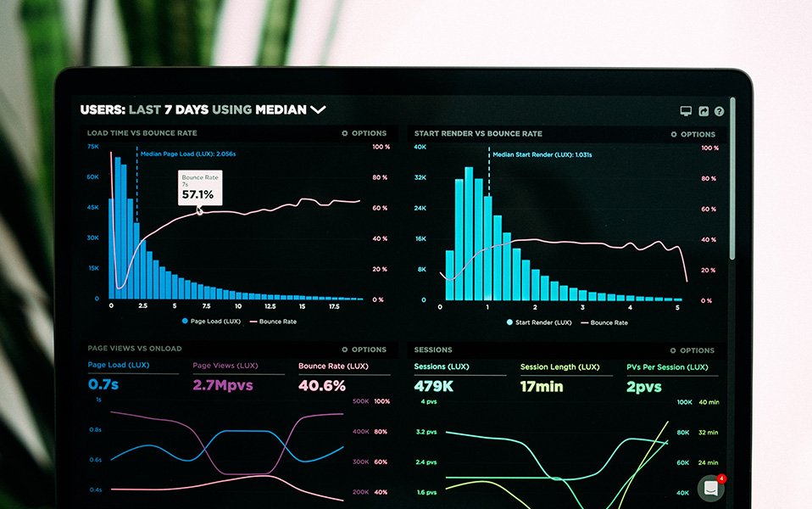Click the monitor display icon in header
This screenshot has height=509, width=812.
click(x=687, y=111)
